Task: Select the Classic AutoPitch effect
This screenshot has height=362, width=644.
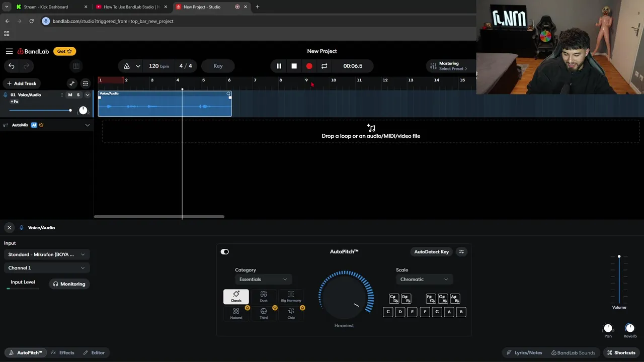Action: (236, 297)
